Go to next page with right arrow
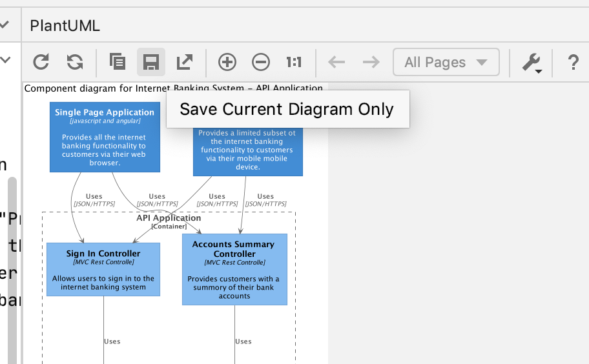 point(371,62)
